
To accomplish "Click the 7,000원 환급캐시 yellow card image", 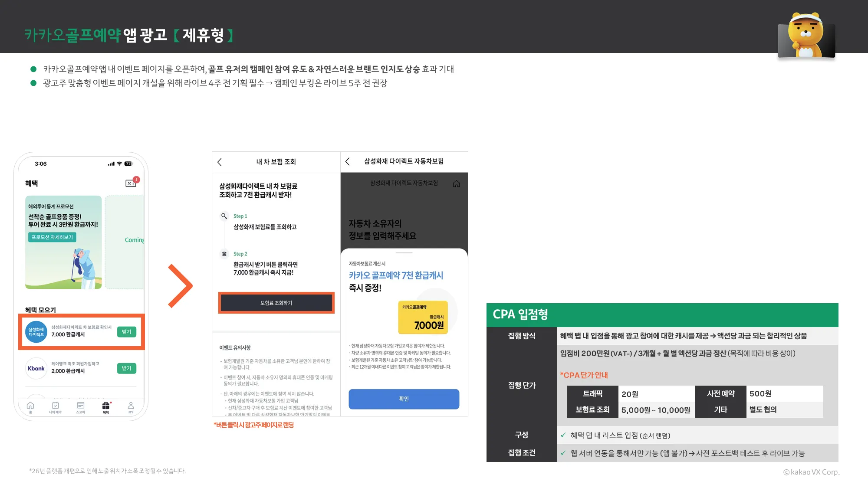I will [x=423, y=318].
